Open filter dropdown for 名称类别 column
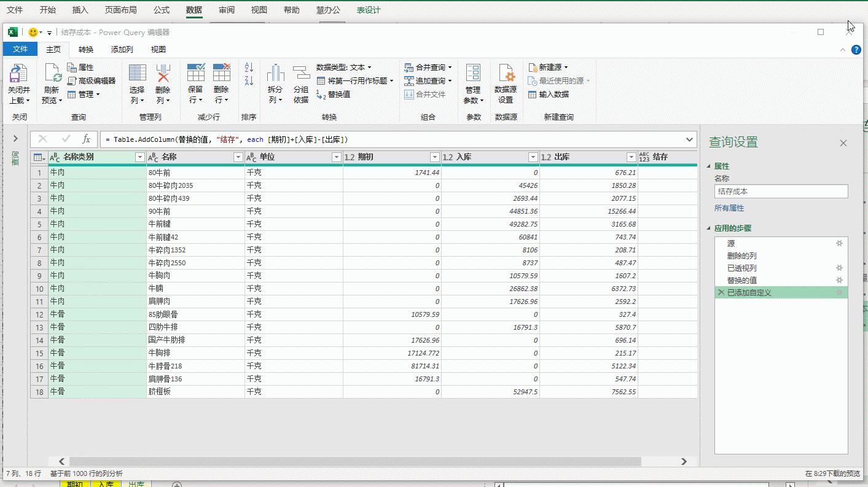Viewport: 868px width, 487px height. pyautogui.click(x=139, y=158)
